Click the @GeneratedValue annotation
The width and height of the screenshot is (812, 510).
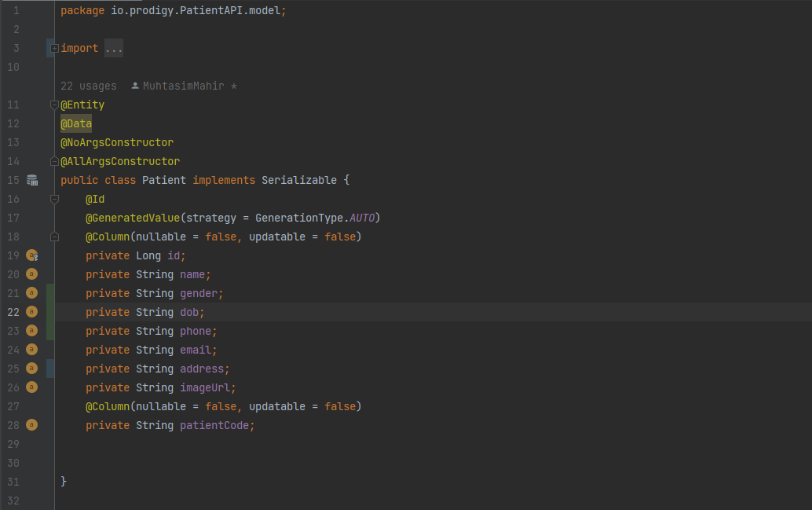pos(133,218)
